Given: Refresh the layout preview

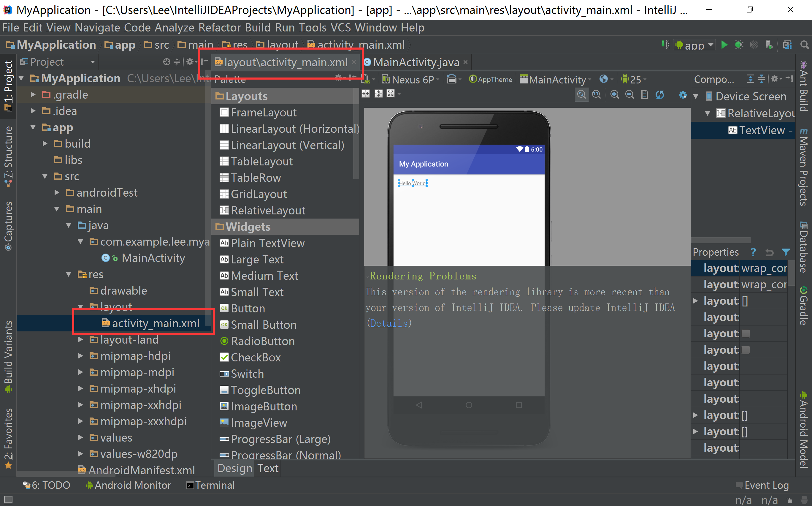Looking at the screenshot, I should (659, 95).
